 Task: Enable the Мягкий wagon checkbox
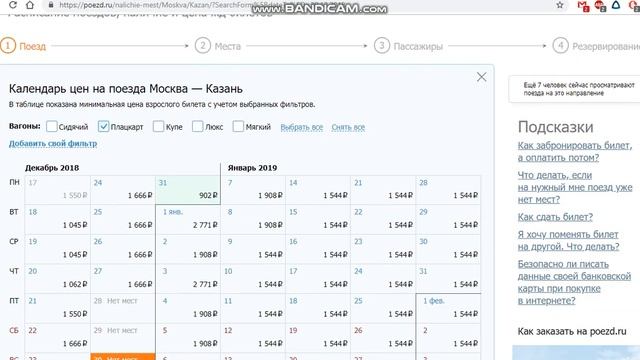238,127
